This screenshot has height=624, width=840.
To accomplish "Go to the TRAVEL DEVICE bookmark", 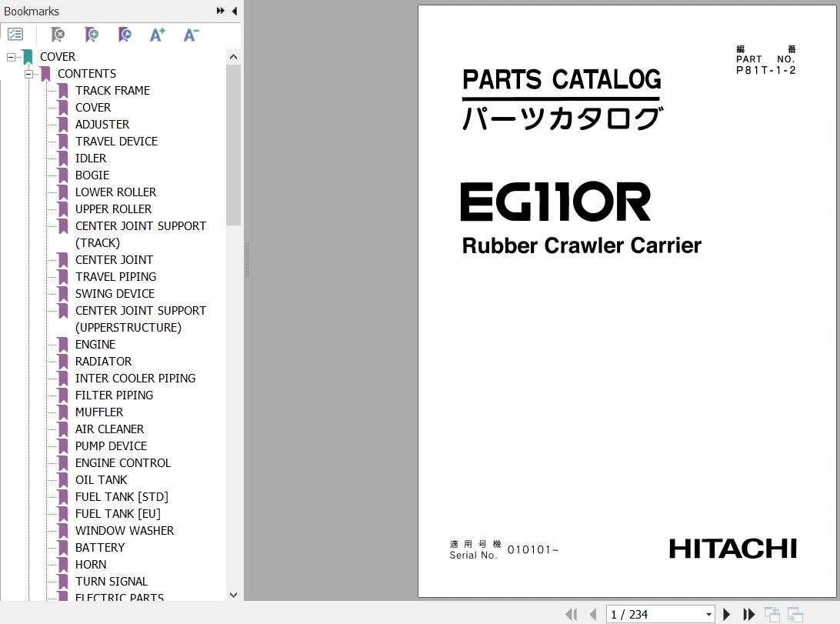I will [116, 142].
